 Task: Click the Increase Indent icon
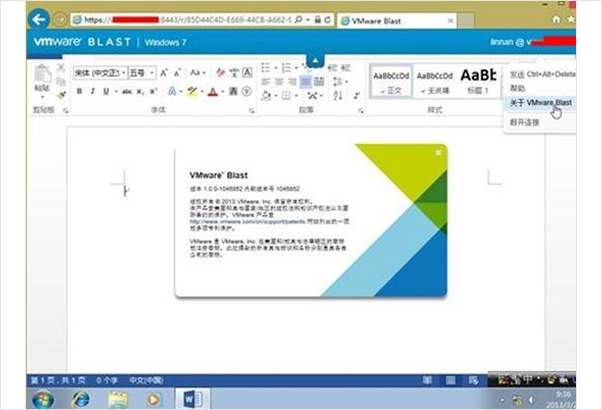346,68
